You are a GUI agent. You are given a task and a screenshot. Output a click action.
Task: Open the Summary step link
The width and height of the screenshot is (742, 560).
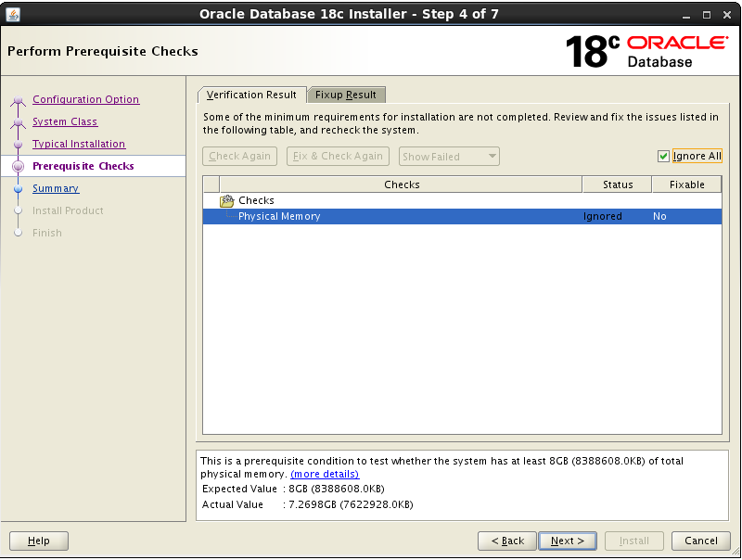[56, 188]
